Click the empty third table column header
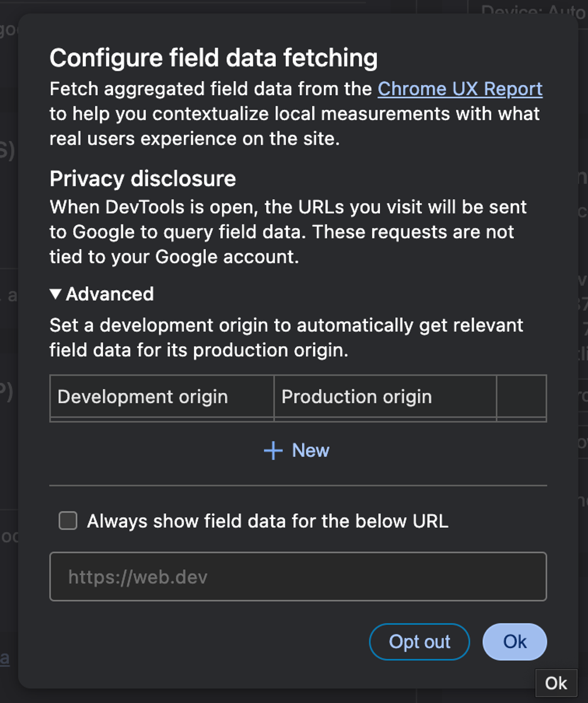The image size is (588, 703). [x=522, y=397]
